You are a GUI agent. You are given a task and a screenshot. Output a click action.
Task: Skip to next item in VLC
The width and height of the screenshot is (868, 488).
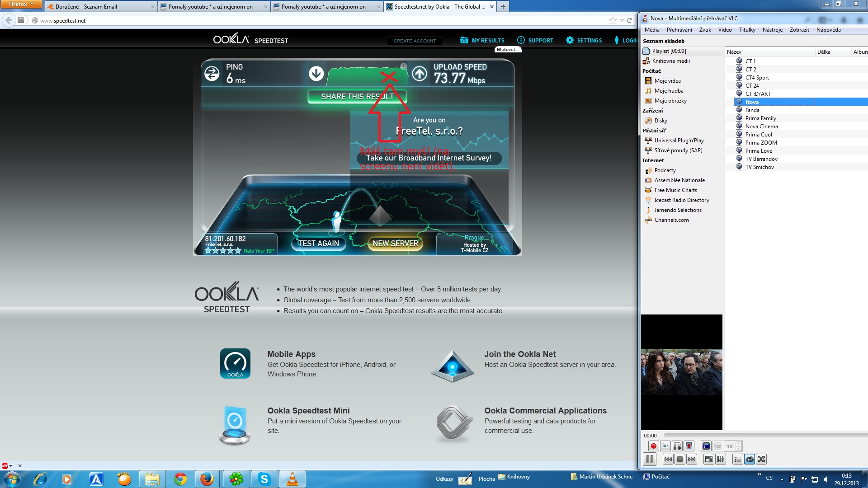pos(692,459)
